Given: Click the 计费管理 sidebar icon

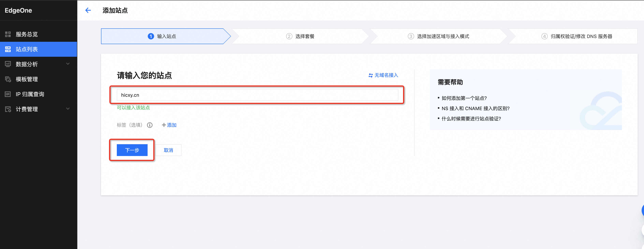Looking at the screenshot, I should [x=8, y=109].
